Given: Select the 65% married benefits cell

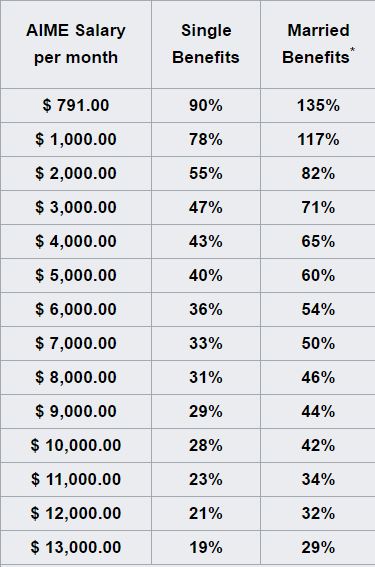Looking at the screenshot, I should click(x=318, y=242).
